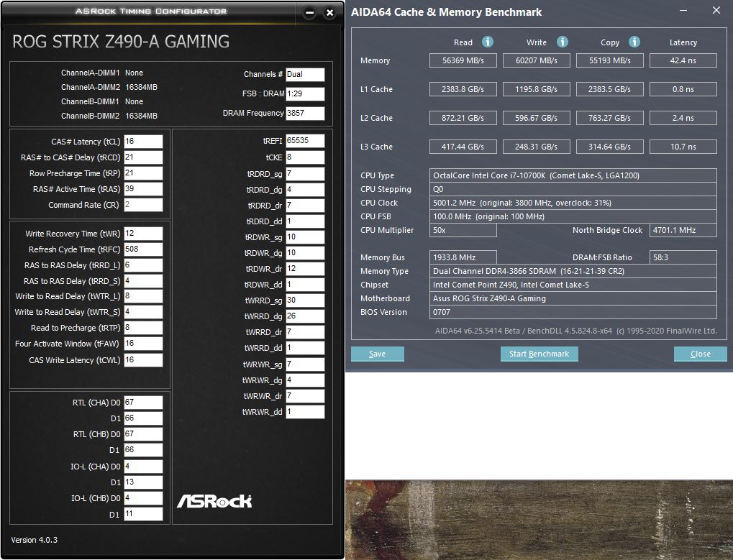The image size is (733, 560).
Task: Select the Memory Bus value 1933.8 MHz
Action: (463, 257)
